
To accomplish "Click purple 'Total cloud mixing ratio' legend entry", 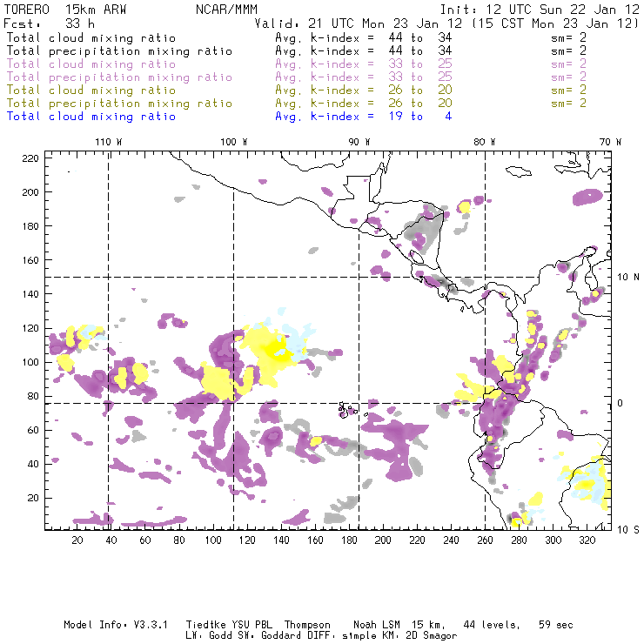I will coord(91,64).
